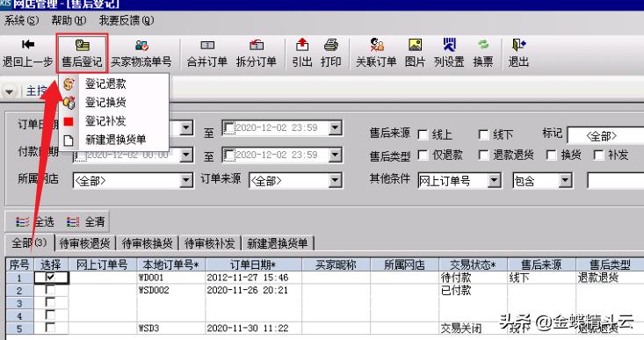This screenshot has height=340, width=644.
Task: Sort by 交易状态 column header
Action: point(473,264)
